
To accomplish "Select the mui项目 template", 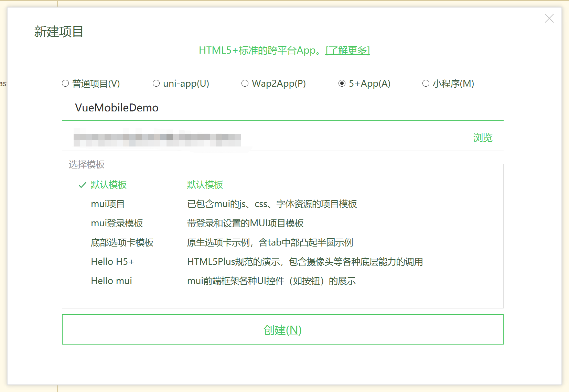I will point(108,204).
